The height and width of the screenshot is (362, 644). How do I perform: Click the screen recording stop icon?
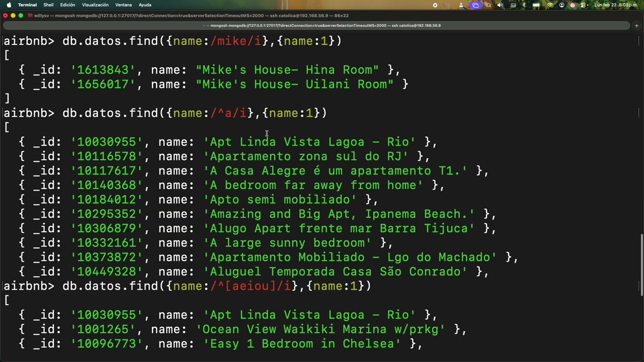(435, 5)
